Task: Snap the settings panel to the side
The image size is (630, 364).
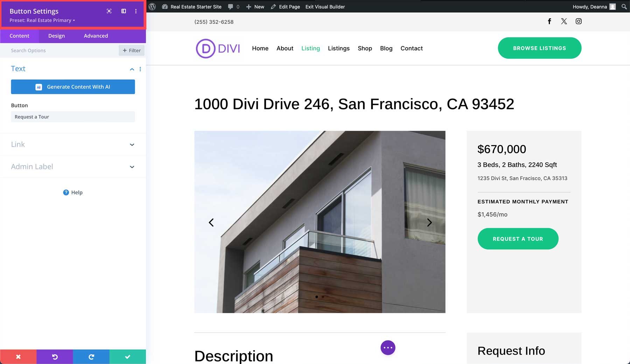Action: point(123,11)
